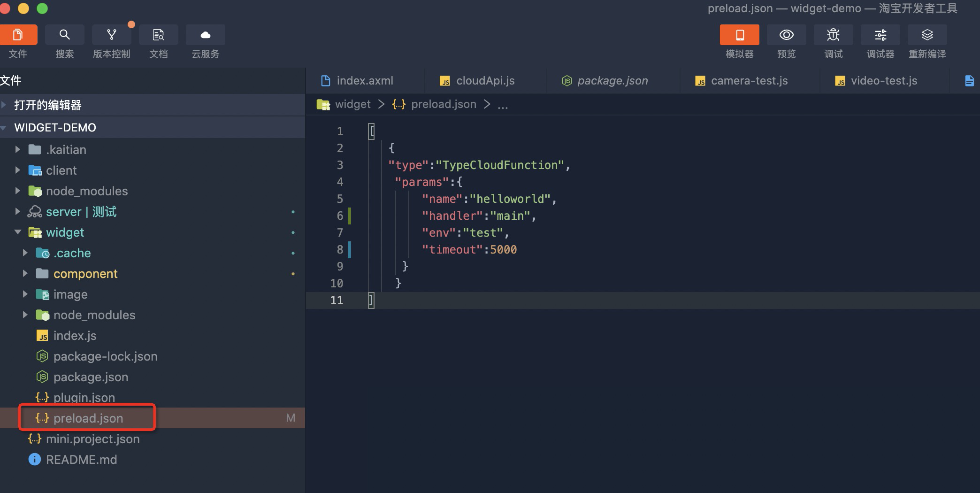This screenshot has height=493, width=980.
Task: Switch to the index.axml tab
Action: coord(365,81)
